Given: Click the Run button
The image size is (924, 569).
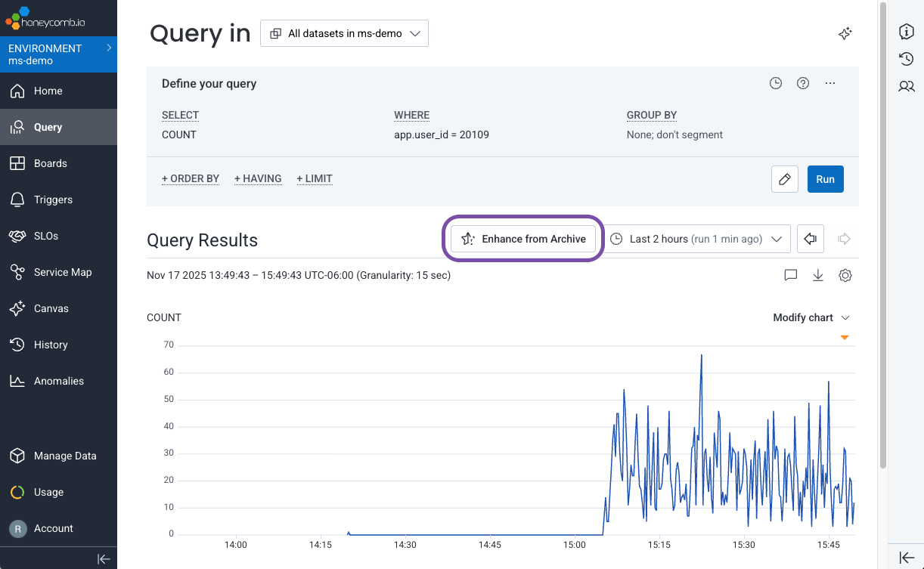Looking at the screenshot, I should pos(825,179).
